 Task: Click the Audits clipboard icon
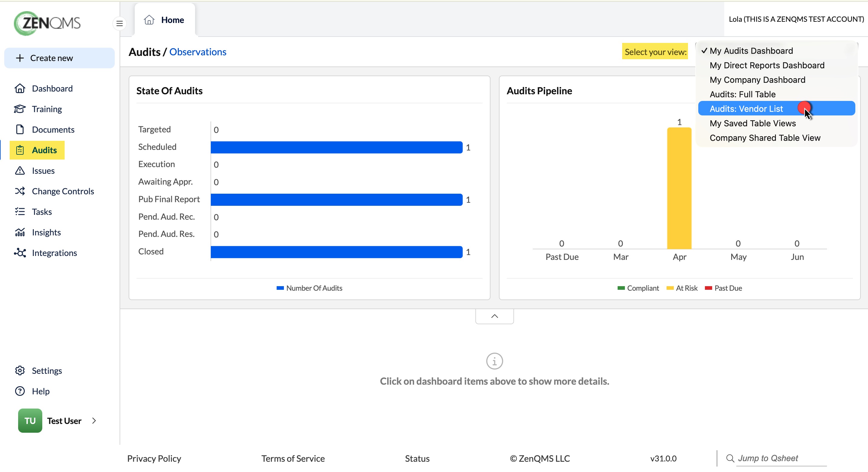click(x=20, y=150)
